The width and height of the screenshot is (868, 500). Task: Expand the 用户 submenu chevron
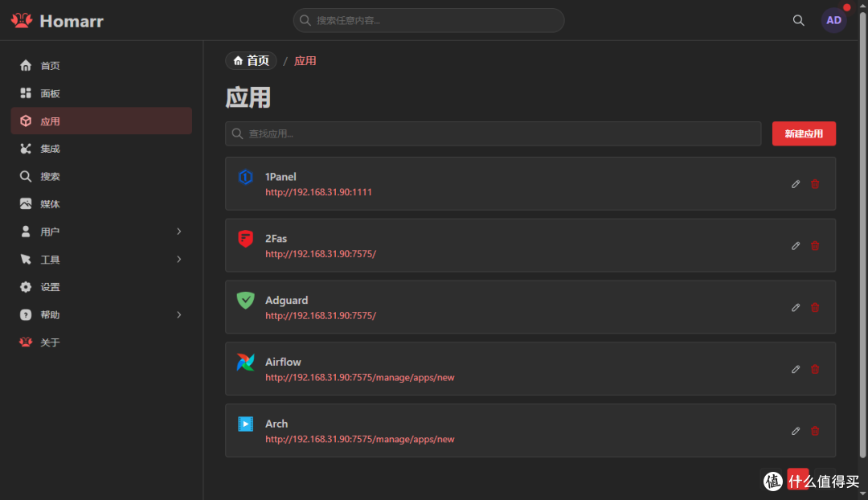178,232
